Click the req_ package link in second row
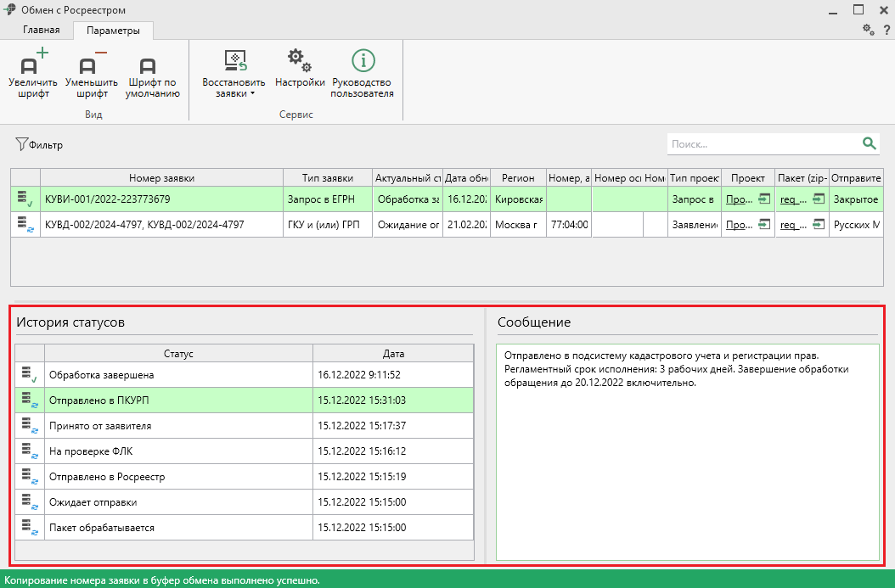The image size is (895, 588). (793, 225)
